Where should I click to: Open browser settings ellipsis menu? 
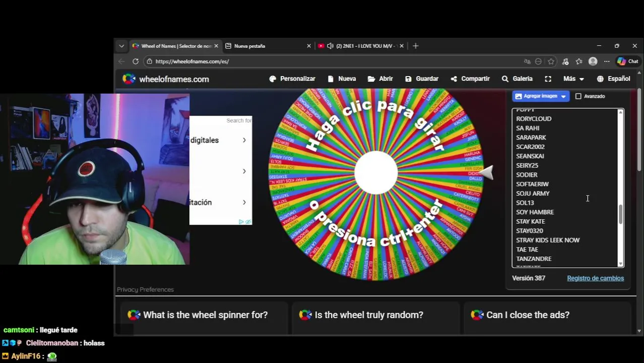(x=607, y=62)
